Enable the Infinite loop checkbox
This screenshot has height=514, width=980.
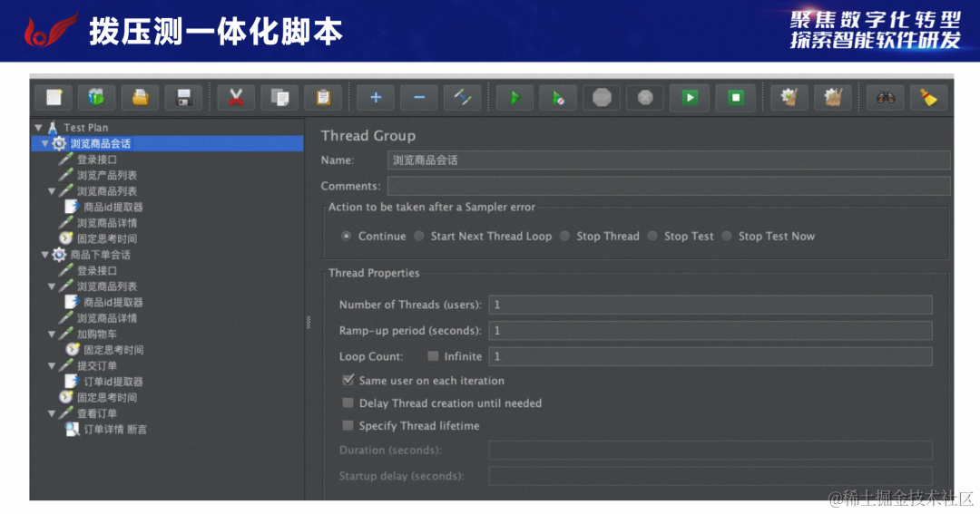[433, 356]
